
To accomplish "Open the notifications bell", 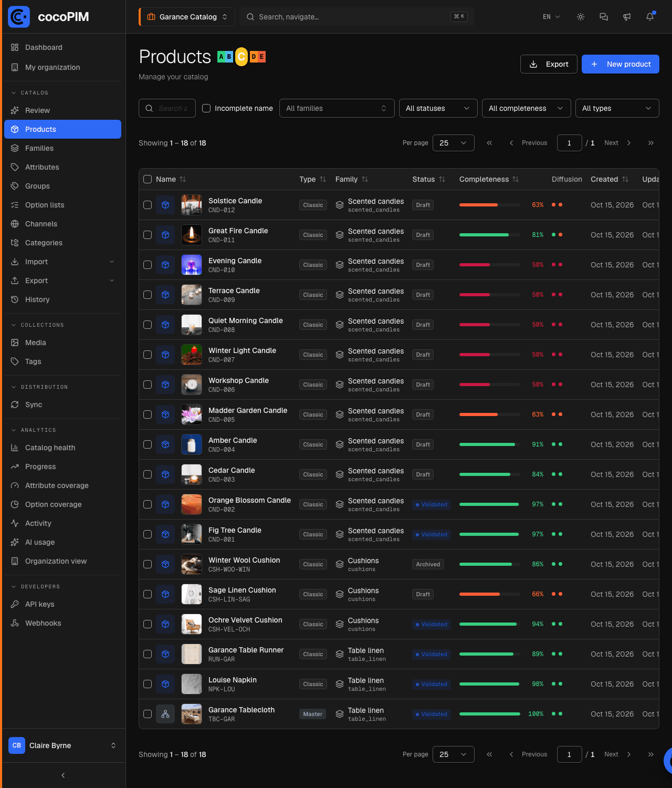I will [650, 17].
